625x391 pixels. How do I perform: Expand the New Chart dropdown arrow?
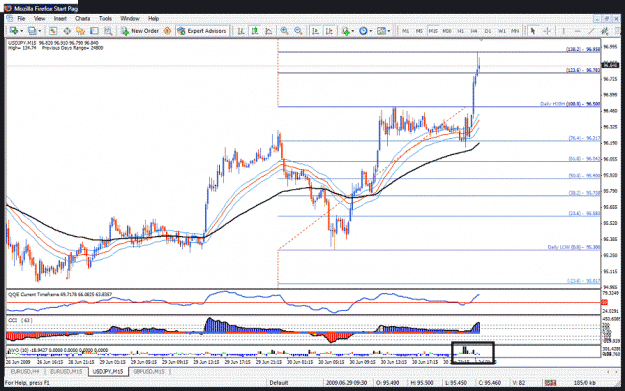coord(21,31)
